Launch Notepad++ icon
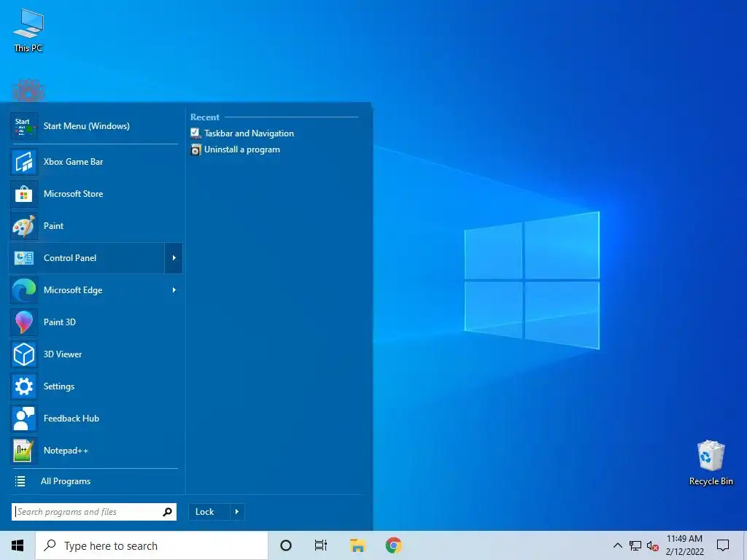The height and width of the screenshot is (560, 747). point(24,451)
